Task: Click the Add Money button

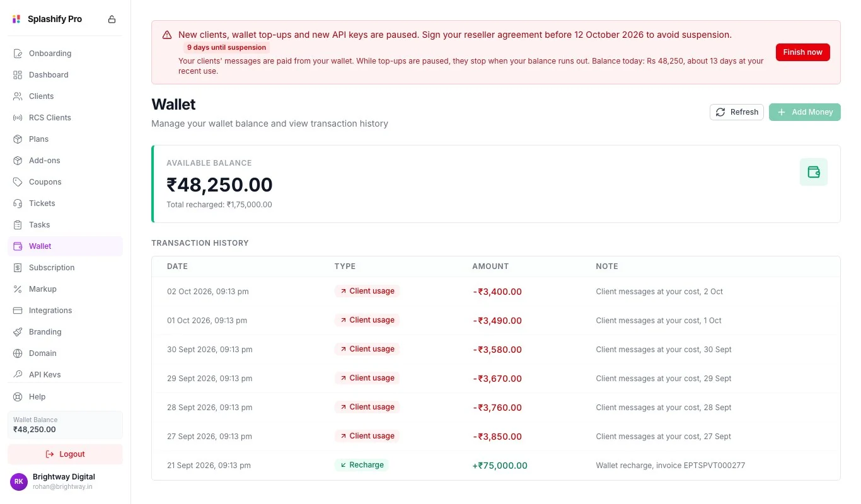Action: tap(805, 112)
